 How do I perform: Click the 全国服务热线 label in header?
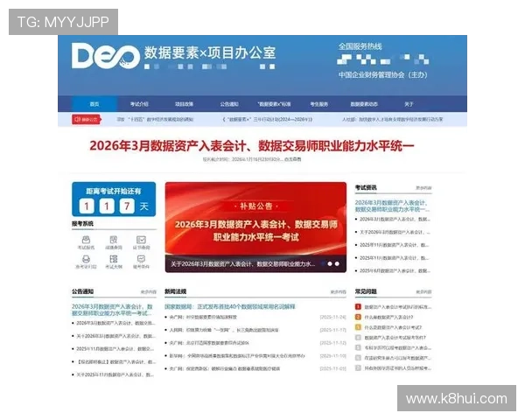(x=360, y=46)
